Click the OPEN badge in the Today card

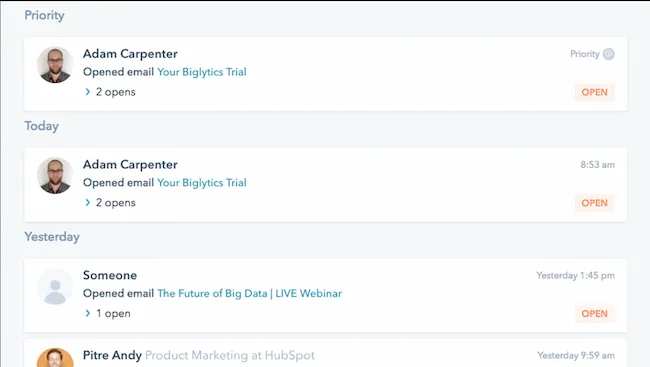pyautogui.click(x=594, y=203)
